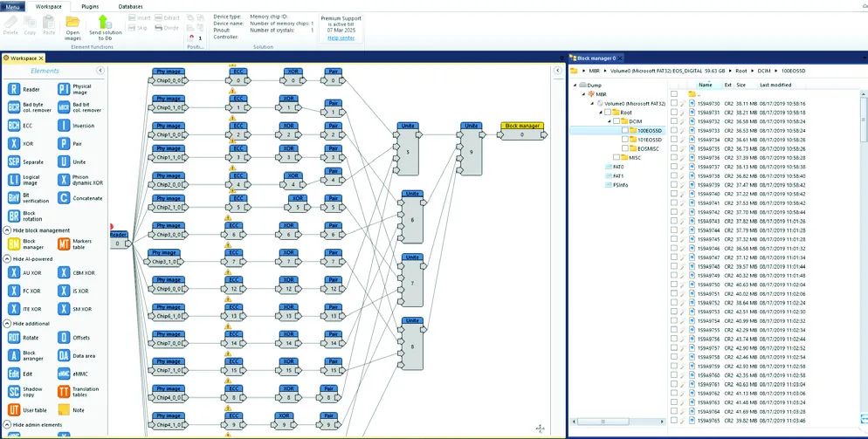Collapse the Hide block management section

point(7,230)
